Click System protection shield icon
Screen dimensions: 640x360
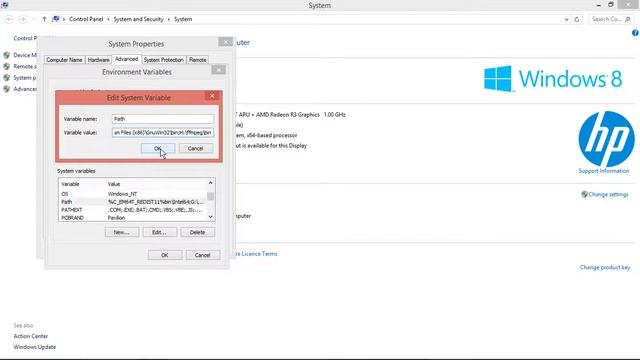click(6, 78)
